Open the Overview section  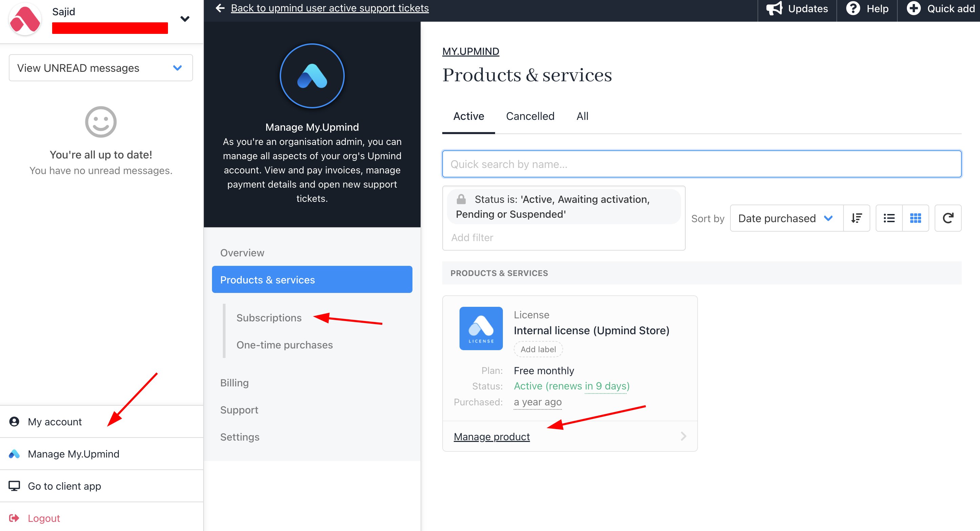tap(312, 253)
